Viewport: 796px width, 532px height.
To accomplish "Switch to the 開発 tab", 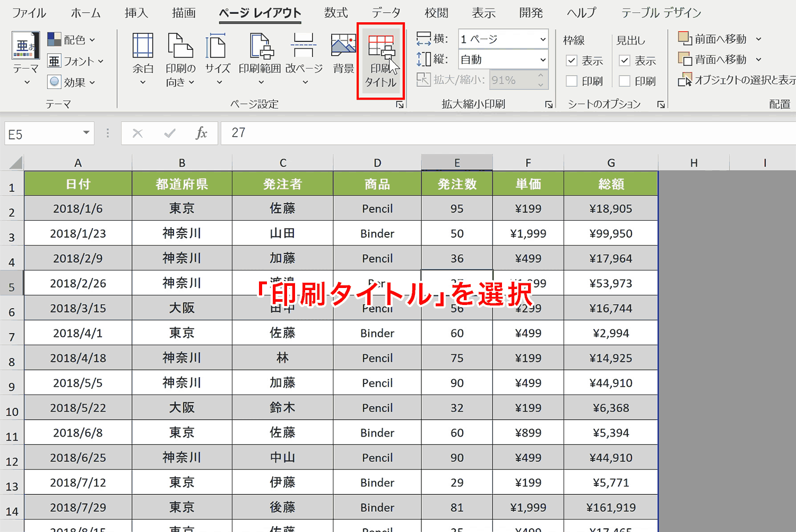I will (531, 13).
